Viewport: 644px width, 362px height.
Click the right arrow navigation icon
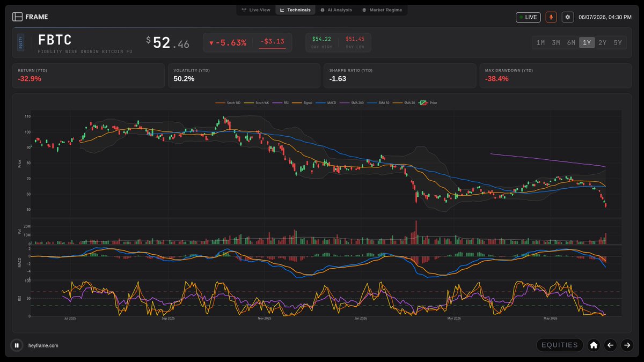click(x=627, y=345)
